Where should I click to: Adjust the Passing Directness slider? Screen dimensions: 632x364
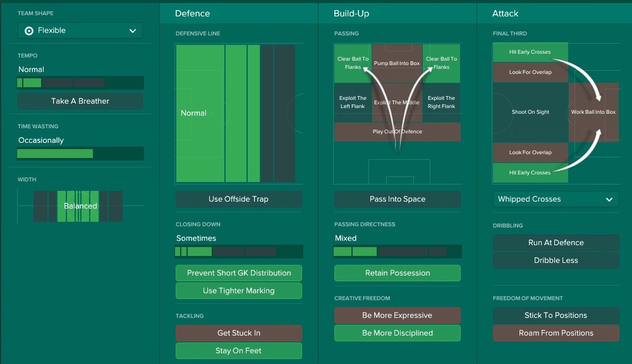(397, 252)
